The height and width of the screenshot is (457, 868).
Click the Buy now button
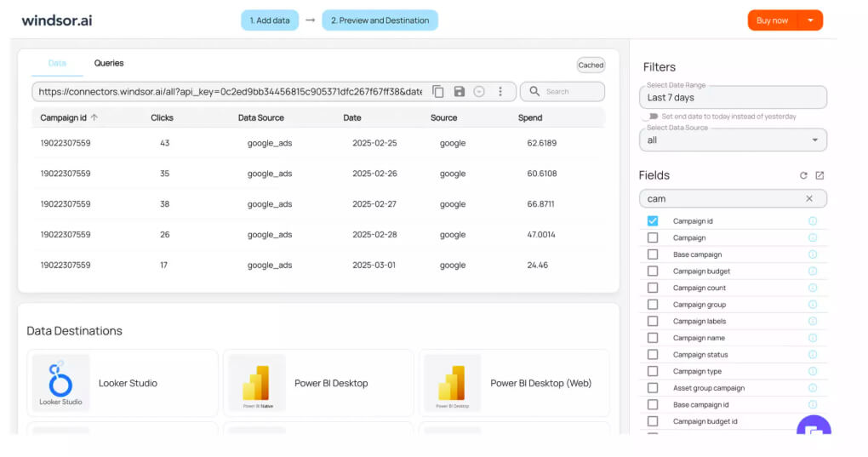point(772,20)
